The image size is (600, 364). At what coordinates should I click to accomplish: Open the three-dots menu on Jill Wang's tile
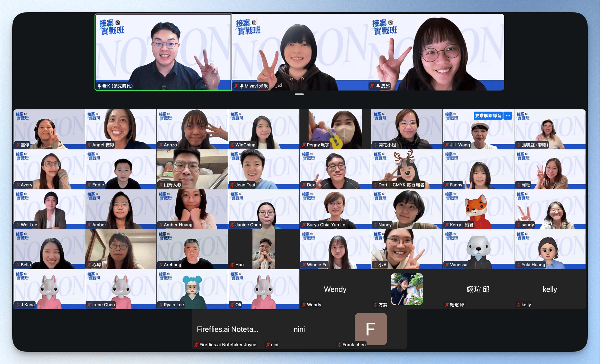pyautogui.click(x=508, y=116)
